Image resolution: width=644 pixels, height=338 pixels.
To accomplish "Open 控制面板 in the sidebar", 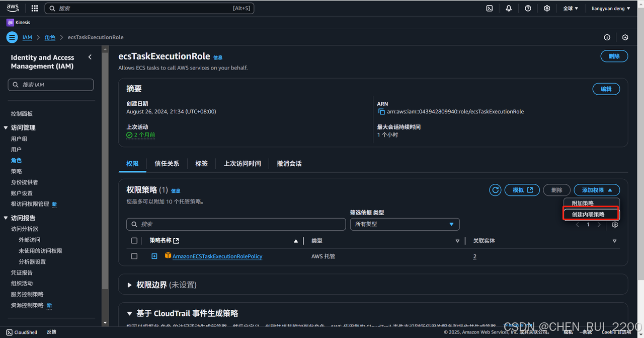I will (x=22, y=114).
